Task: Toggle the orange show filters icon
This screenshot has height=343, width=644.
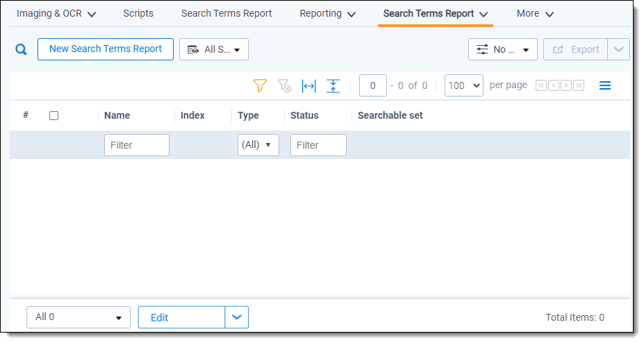Action: [x=260, y=85]
